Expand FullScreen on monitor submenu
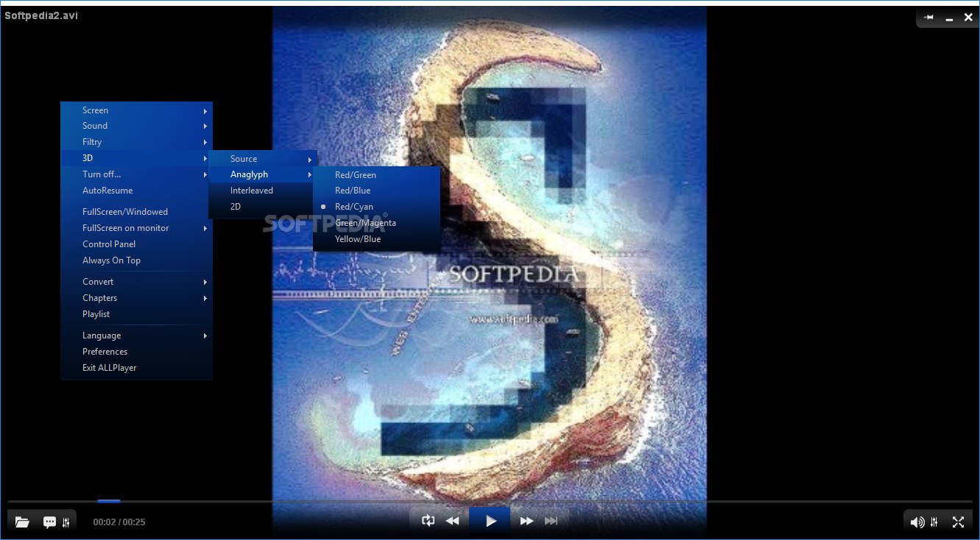The image size is (980, 540). (x=136, y=228)
